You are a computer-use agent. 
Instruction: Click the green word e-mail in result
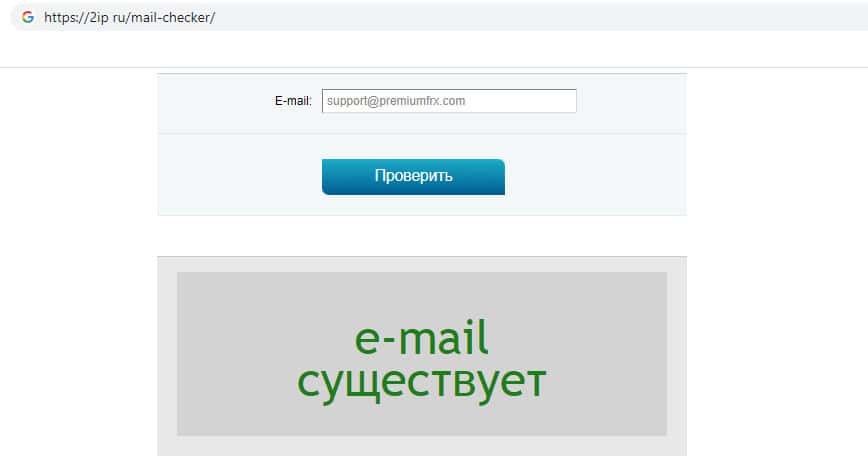click(x=421, y=337)
